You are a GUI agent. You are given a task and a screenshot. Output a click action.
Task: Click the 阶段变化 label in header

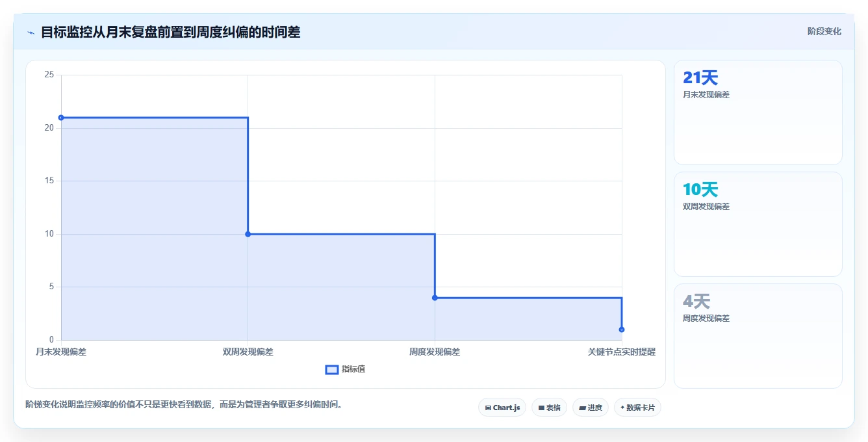[x=824, y=31]
